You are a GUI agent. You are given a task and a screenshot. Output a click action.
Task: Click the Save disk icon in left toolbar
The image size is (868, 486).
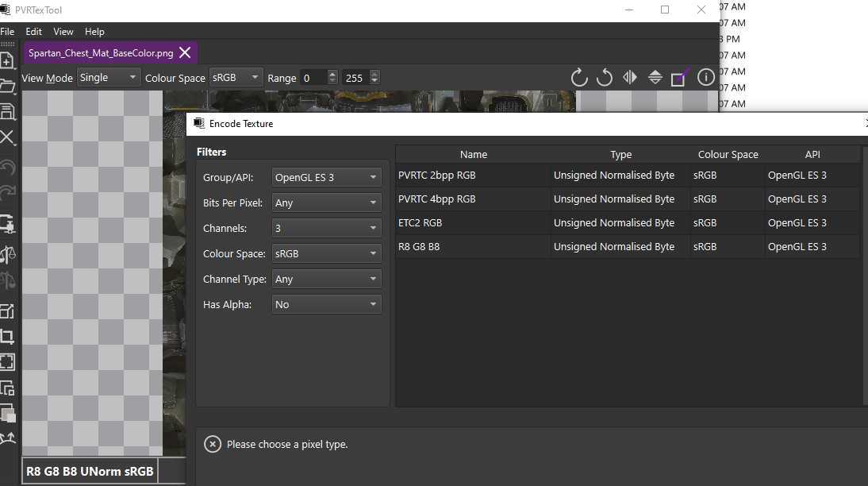pyautogui.click(x=6, y=111)
